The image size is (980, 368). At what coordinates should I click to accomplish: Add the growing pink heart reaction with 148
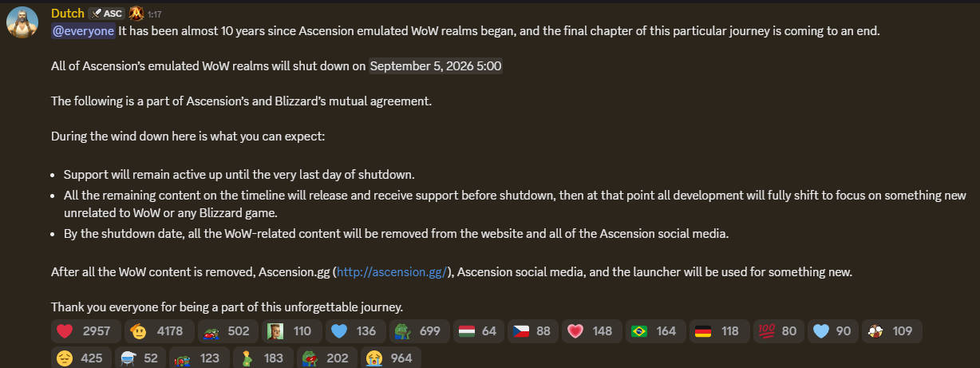click(x=591, y=331)
